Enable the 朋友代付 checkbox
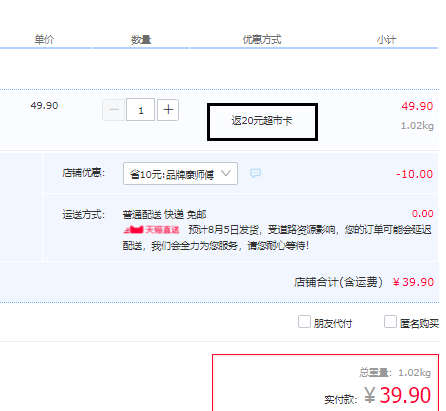The height and width of the screenshot is (411, 446). click(x=304, y=322)
